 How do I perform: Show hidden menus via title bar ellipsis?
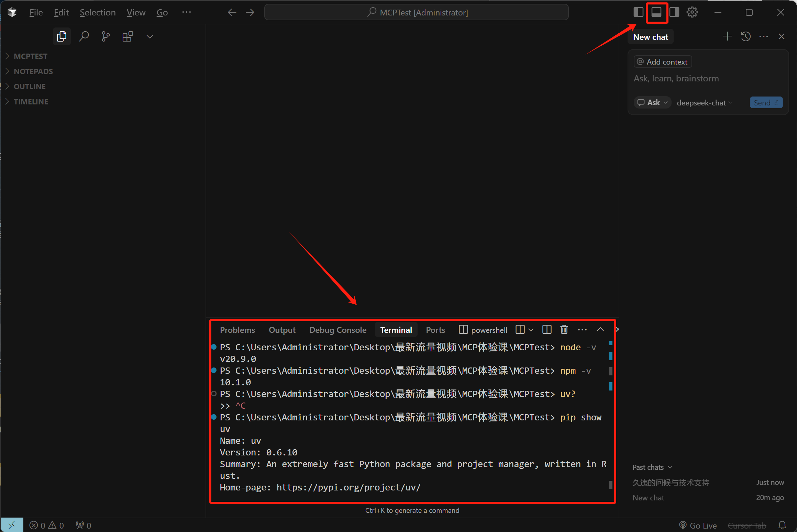(x=186, y=12)
